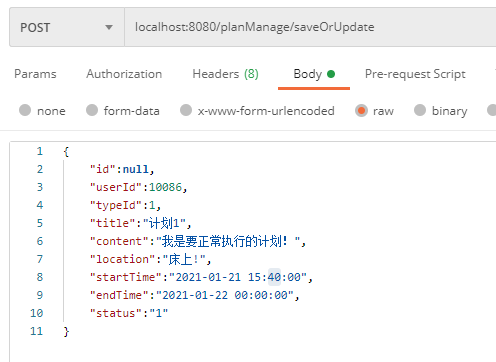
Task: Select the Body tab
Action: (314, 74)
